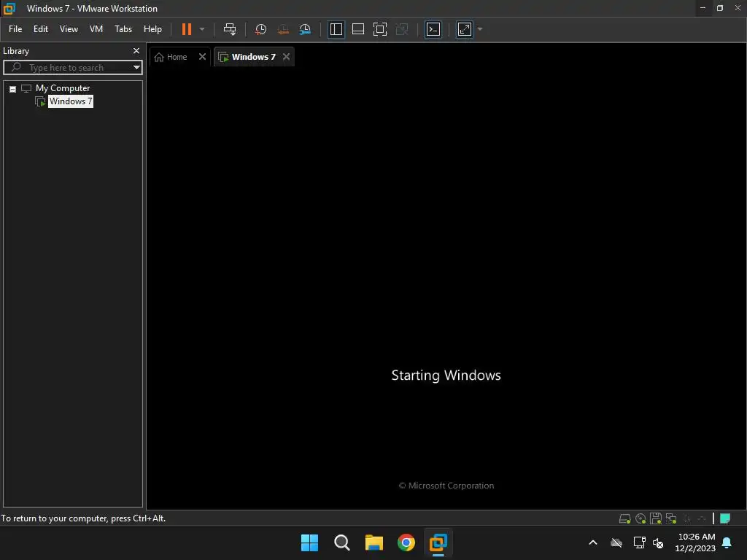
Task: Open the Snapshot Manager
Action: [x=305, y=29]
